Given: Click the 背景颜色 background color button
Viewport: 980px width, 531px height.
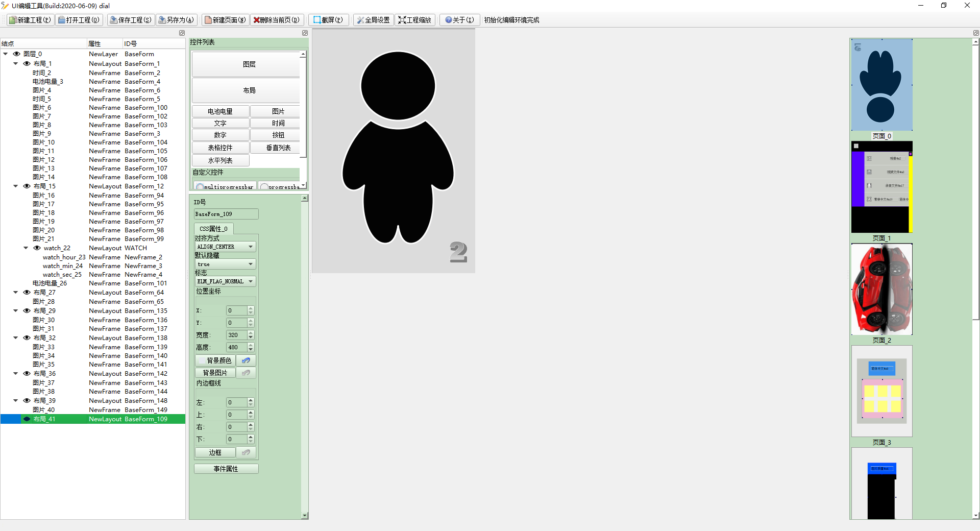Looking at the screenshot, I should [x=214, y=360].
